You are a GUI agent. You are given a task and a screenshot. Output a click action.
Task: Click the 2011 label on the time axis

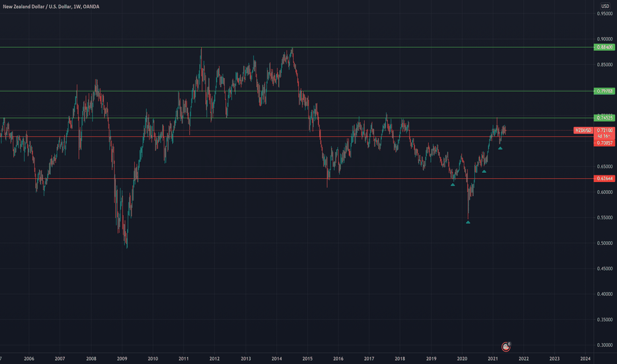[x=183, y=359]
